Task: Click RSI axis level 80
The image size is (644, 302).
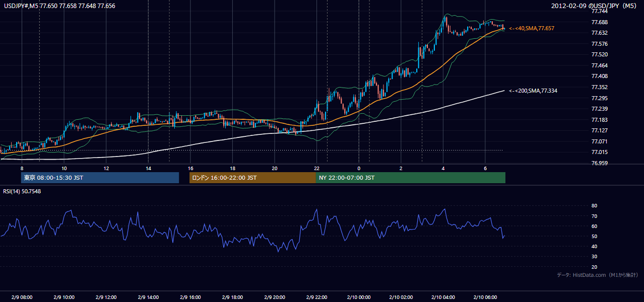Action: point(594,206)
